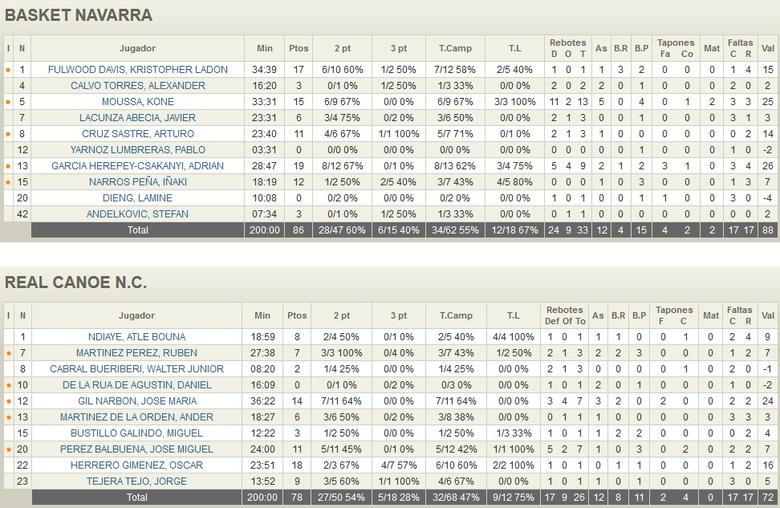Open Andelkovic, Stefan player page
This screenshot has width=780, height=508.
click(x=137, y=214)
